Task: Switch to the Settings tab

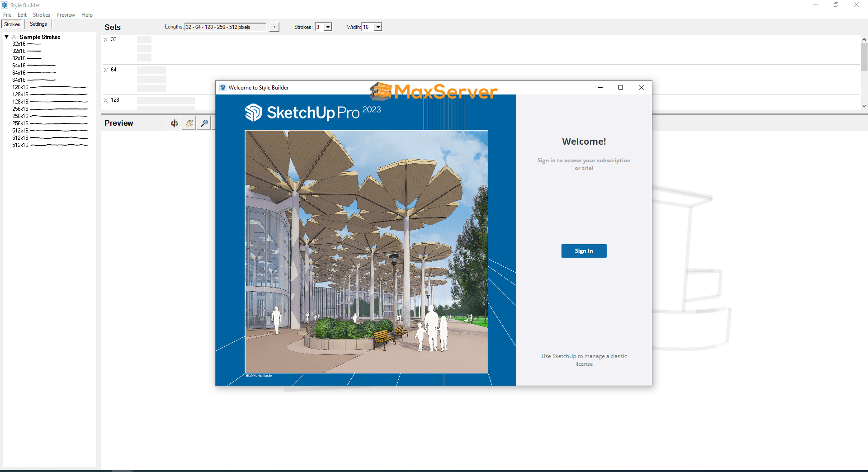Action: [x=38, y=24]
